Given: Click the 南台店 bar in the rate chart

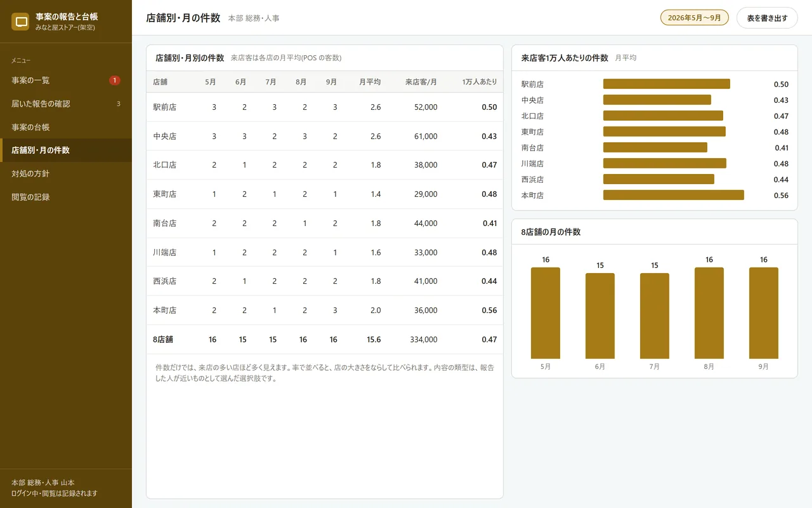Looking at the screenshot, I should pos(655,147).
